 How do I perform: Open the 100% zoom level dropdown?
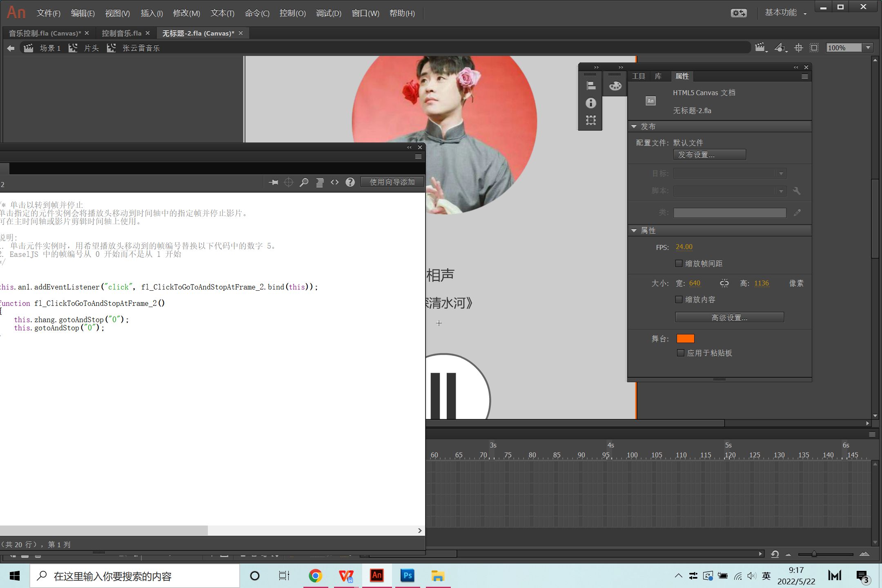(868, 48)
